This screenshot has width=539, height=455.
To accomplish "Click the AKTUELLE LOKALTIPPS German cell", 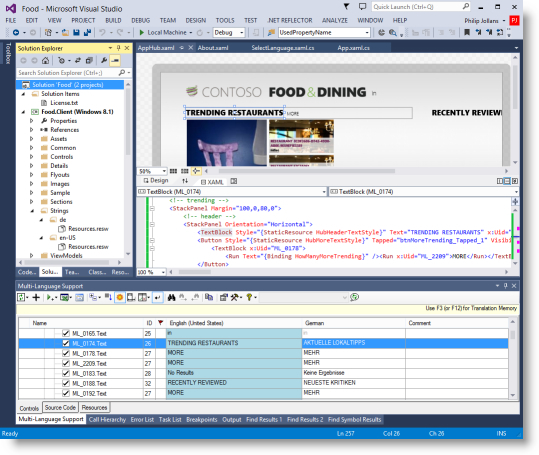I will pos(354,343).
